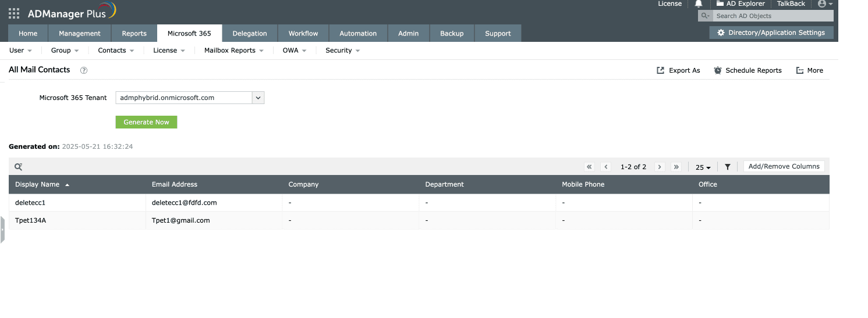
Task: Go to first page arrow
Action: coord(589,167)
